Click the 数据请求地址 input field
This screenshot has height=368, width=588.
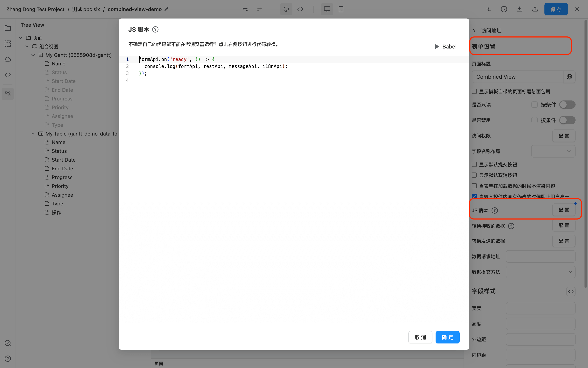[x=541, y=257]
